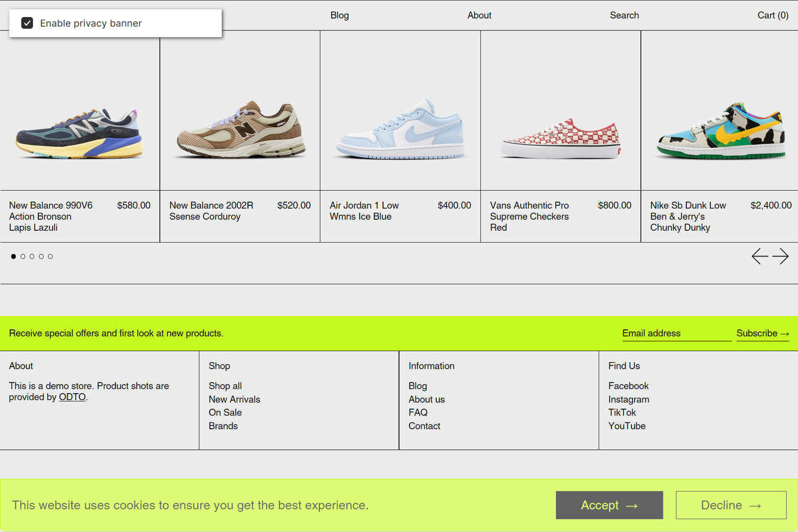The height and width of the screenshot is (532, 798).
Task: Click the arrow inside the Accept button
Action: click(x=633, y=505)
